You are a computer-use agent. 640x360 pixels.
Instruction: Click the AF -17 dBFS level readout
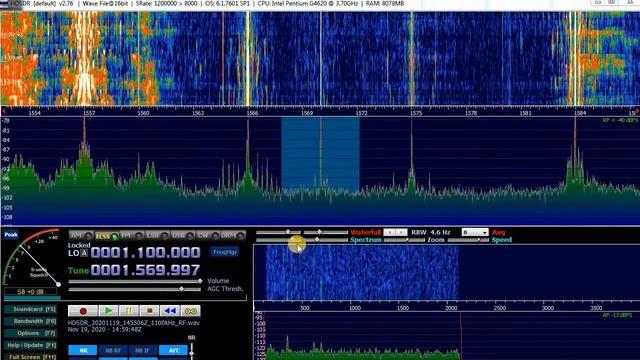[617, 316]
